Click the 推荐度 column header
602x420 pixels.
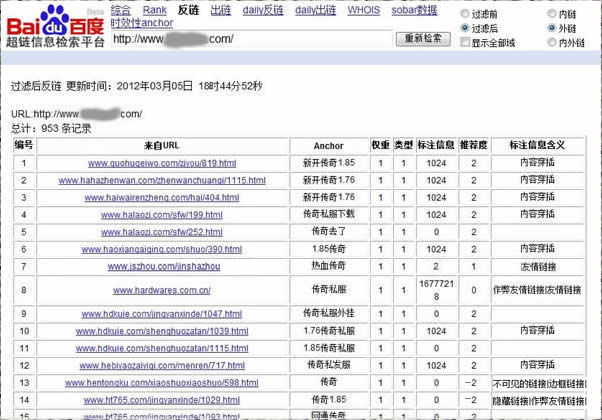click(474, 145)
